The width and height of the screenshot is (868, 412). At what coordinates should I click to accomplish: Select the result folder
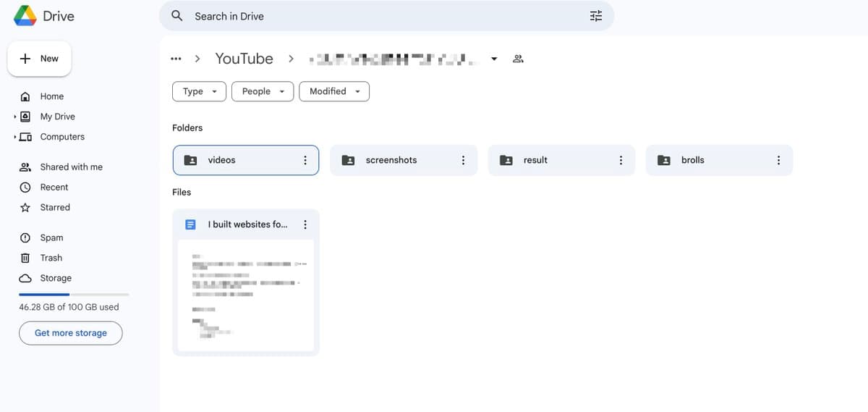[561, 160]
